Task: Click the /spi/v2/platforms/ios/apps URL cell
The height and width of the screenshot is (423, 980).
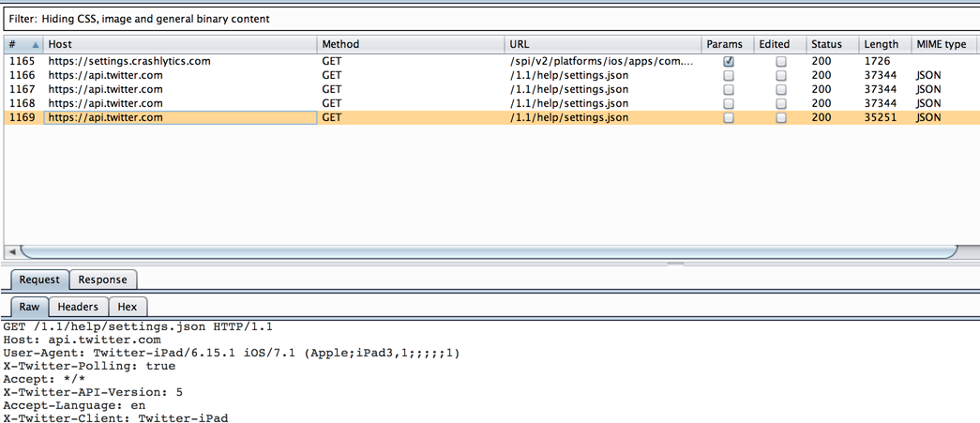Action: pyautogui.click(x=603, y=61)
